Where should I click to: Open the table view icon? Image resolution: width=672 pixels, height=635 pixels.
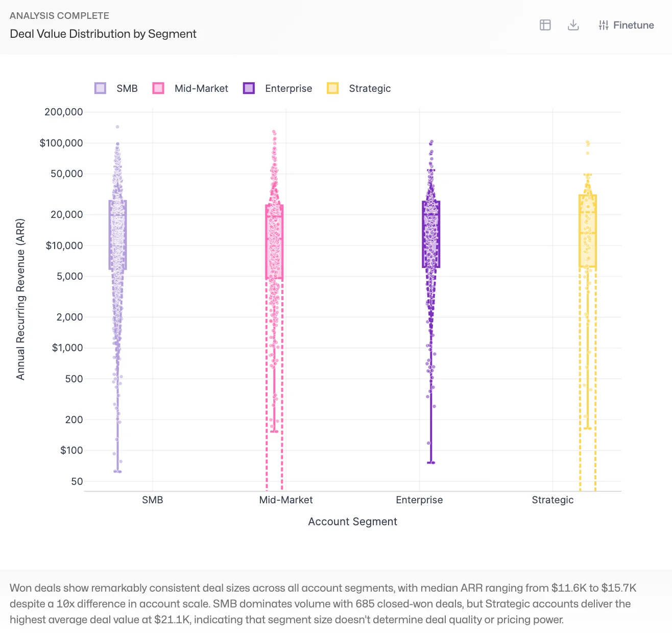click(x=545, y=25)
